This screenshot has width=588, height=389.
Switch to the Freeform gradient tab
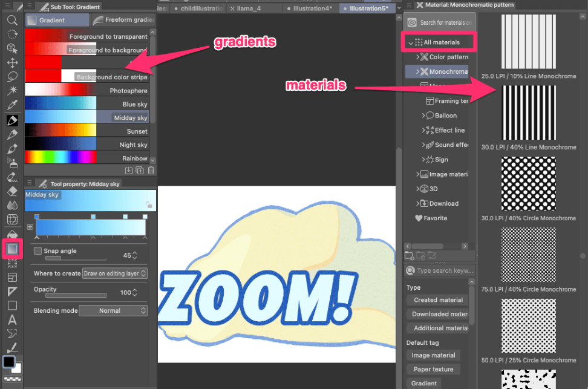[x=123, y=20]
